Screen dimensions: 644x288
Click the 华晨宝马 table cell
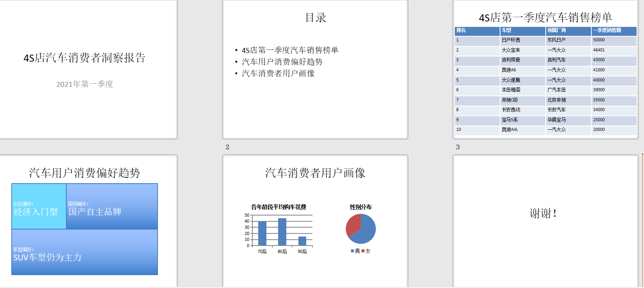(x=568, y=120)
